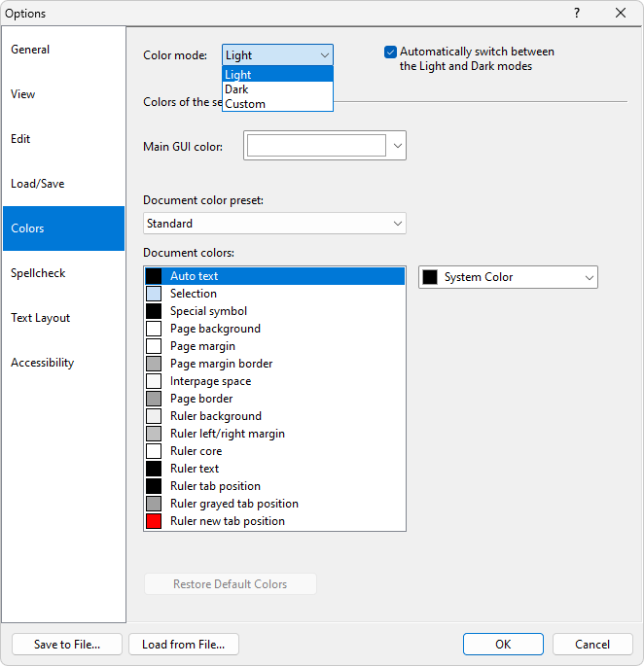Open the Accessibility section
The height and width of the screenshot is (666, 644).
43,363
